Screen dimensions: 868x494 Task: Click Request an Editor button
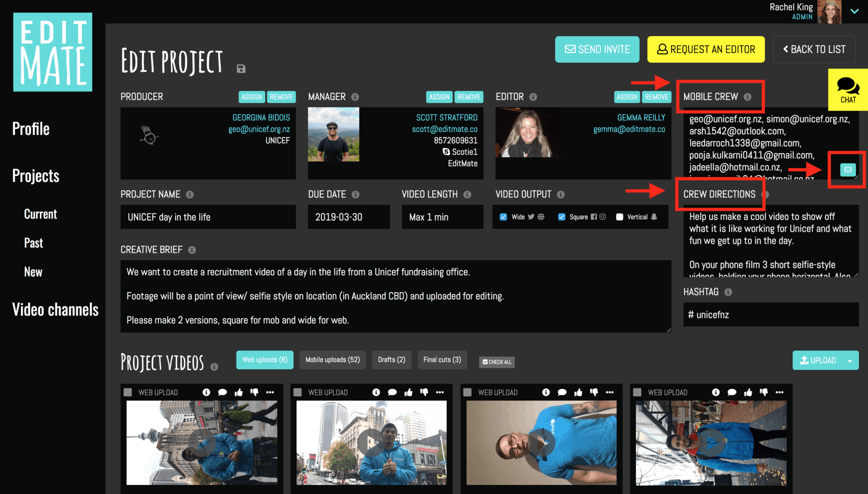[706, 49]
